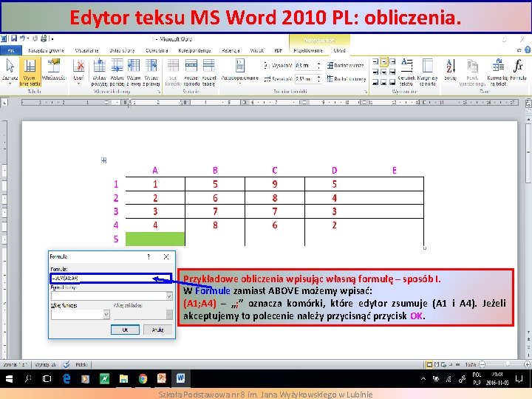
Task: Open Wklej funkcję dropdown in dialog
Action: point(106,315)
